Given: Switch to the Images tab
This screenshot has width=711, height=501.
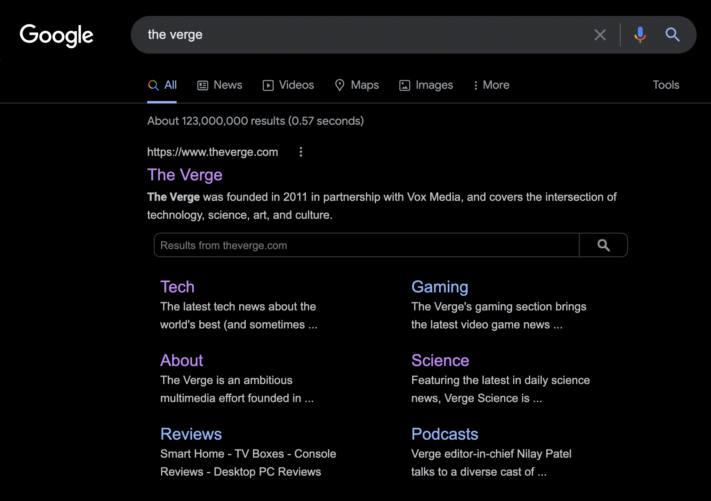Looking at the screenshot, I should (426, 85).
